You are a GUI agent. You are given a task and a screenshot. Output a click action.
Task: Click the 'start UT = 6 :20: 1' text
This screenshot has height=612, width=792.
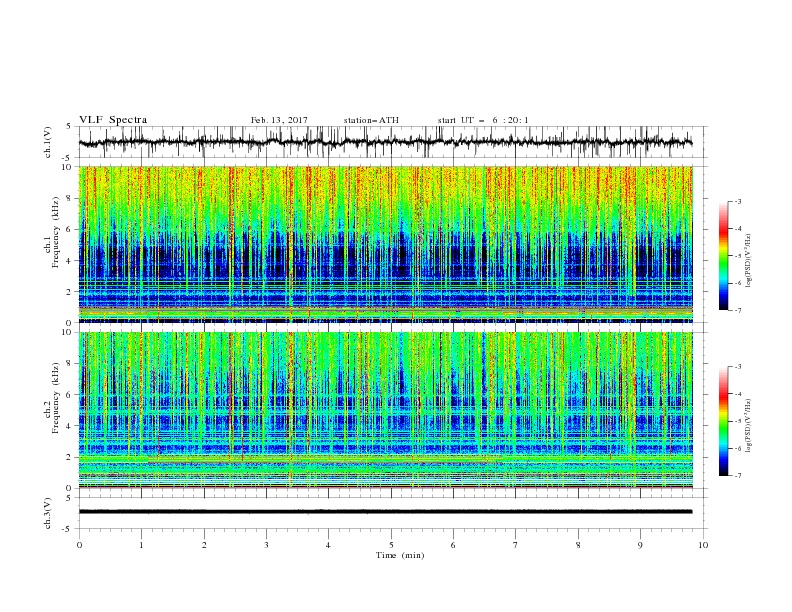(x=483, y=120)
